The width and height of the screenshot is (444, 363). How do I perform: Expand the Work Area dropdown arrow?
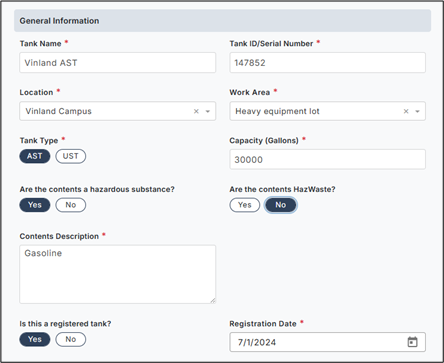(417, 111)
